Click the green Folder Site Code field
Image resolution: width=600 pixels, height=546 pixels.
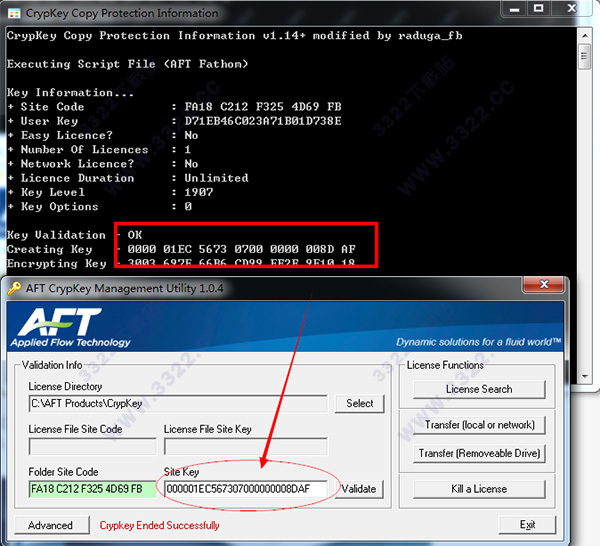(93, 489)
